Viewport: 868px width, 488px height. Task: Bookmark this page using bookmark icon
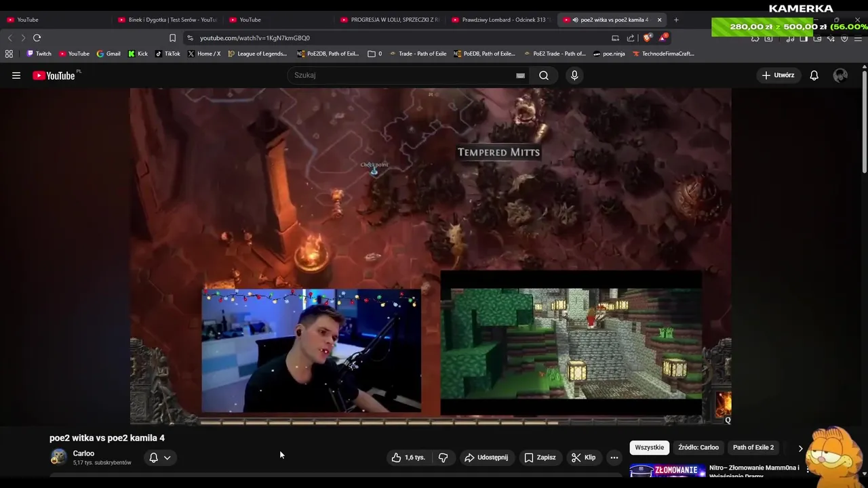[x=172, y=38]
